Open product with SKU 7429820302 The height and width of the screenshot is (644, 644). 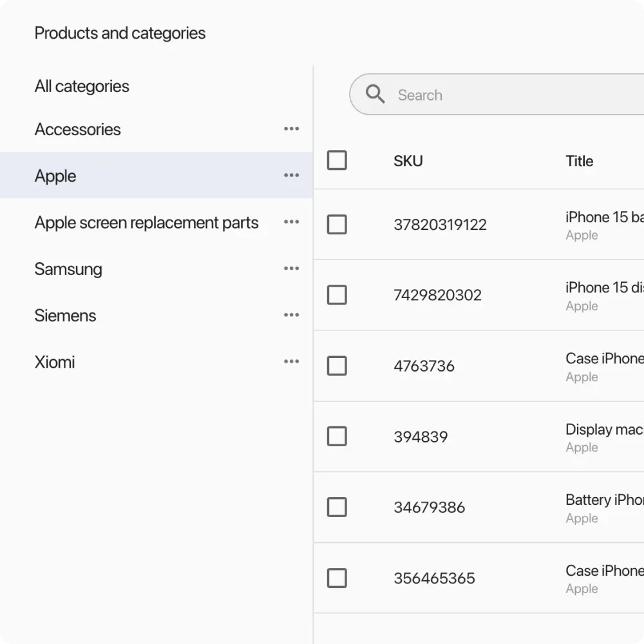click(437, 295)
